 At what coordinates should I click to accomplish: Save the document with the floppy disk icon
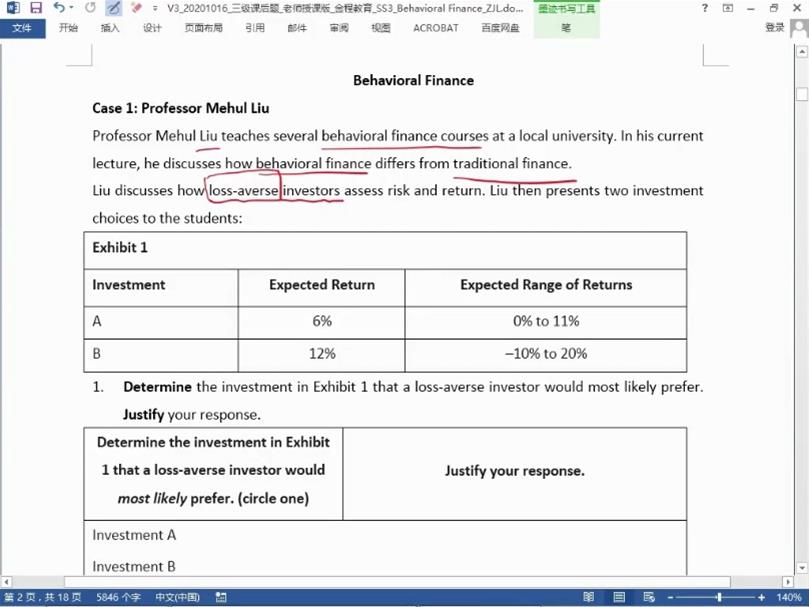pyautogui.click(x=36, y=8)
